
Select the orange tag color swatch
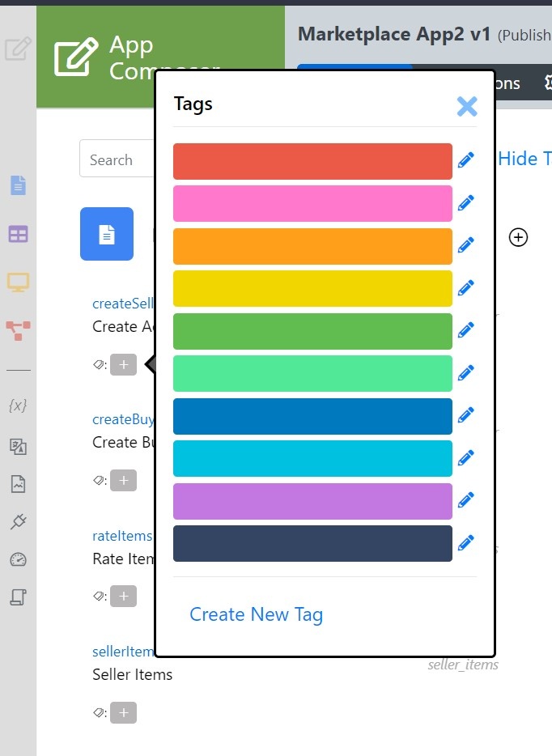[312, 246]
